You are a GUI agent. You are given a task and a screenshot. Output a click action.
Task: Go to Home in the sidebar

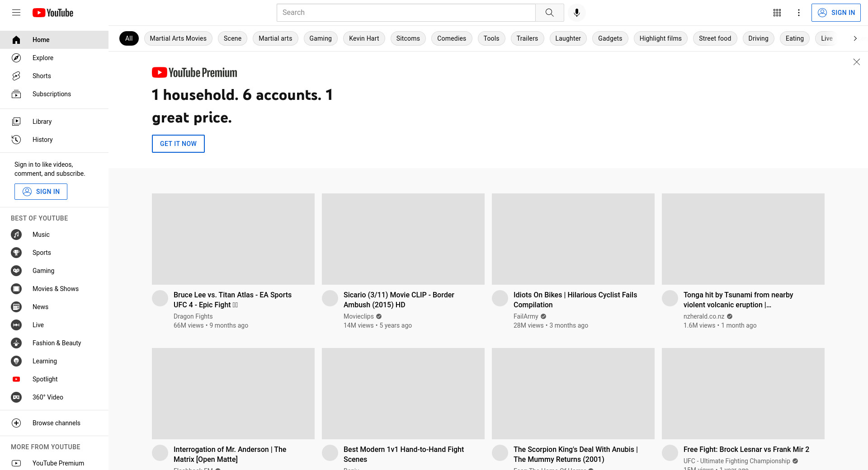(54, 40)
